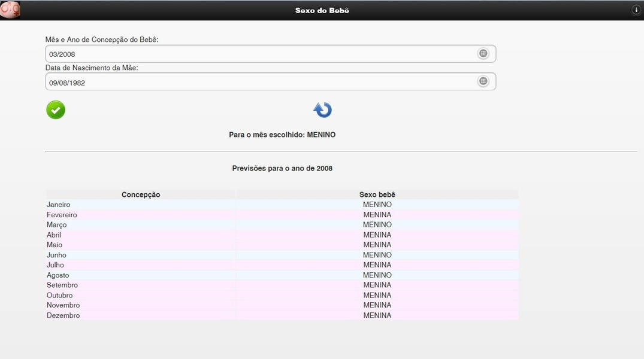Click the Concepção column header

click(141, 194)
